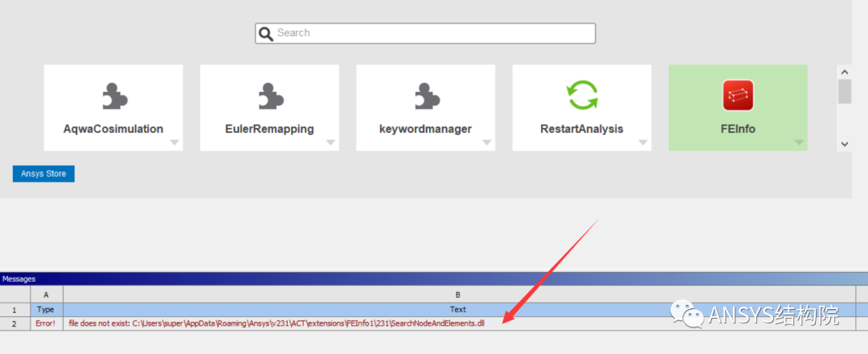This screenshot has width=868, height=354.
Task: Select the EulerRemapping label text
Action: point(269,129)
